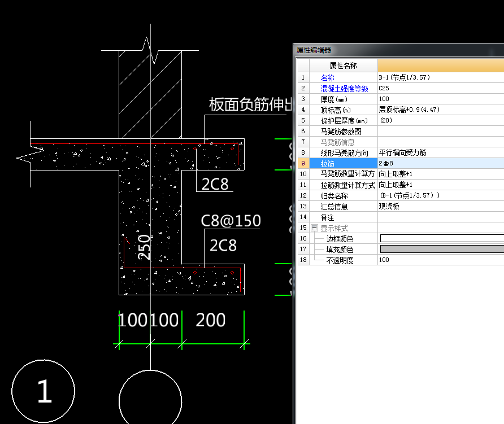
Task: Click the 保护层厚度(mm) label
Action: [344, 121]
